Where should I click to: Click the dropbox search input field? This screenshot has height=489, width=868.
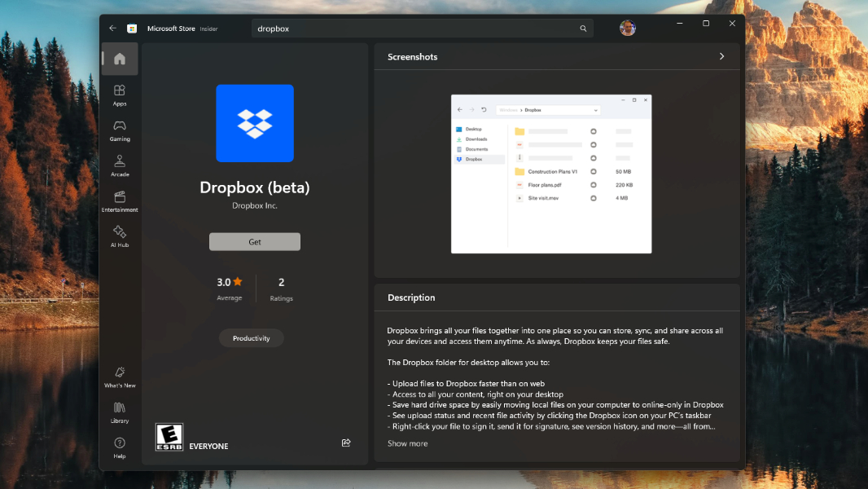[x=407, y=28]
